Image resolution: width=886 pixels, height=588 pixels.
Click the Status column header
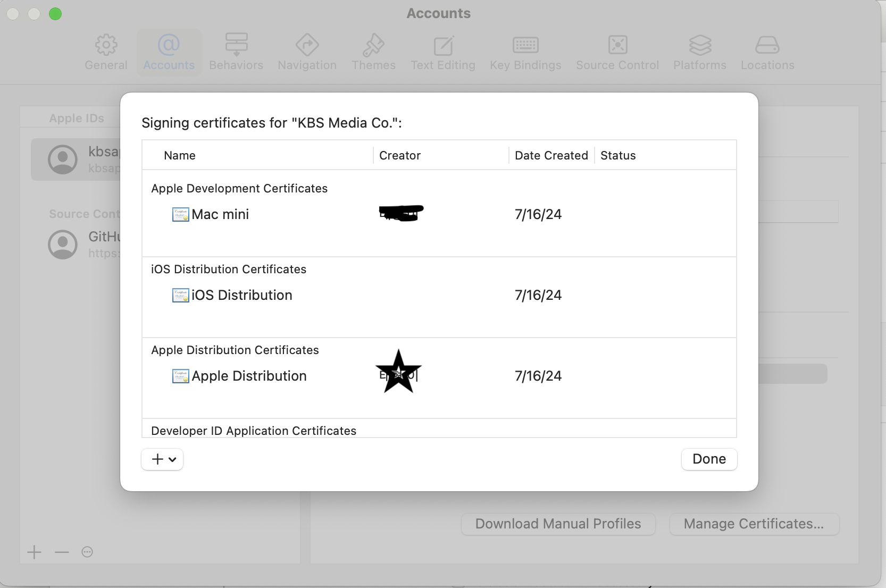(x=618, y=155)
